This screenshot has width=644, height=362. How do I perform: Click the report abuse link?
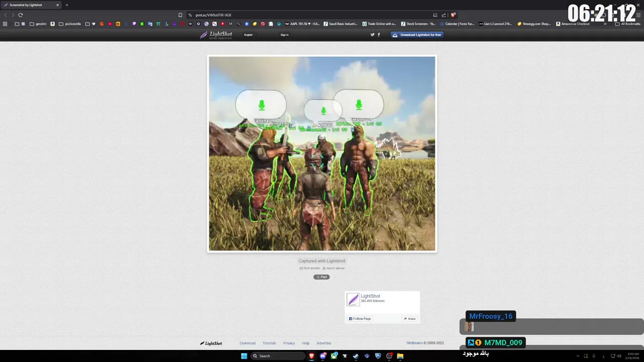(x=334, y=268)
